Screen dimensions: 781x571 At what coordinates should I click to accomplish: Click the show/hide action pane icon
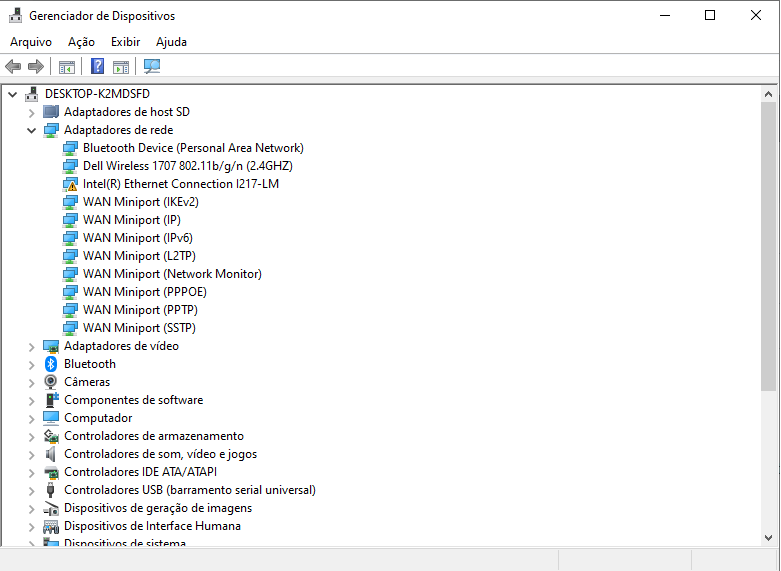(121, 67)
